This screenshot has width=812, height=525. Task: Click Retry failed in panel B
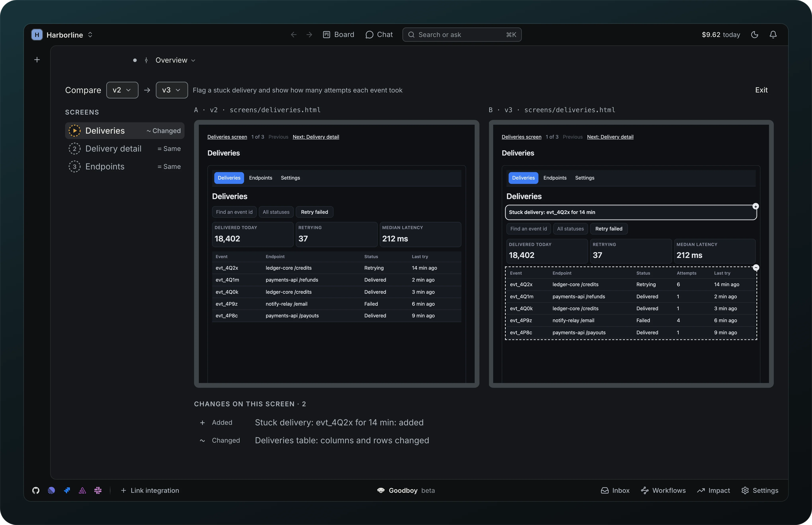609,229
